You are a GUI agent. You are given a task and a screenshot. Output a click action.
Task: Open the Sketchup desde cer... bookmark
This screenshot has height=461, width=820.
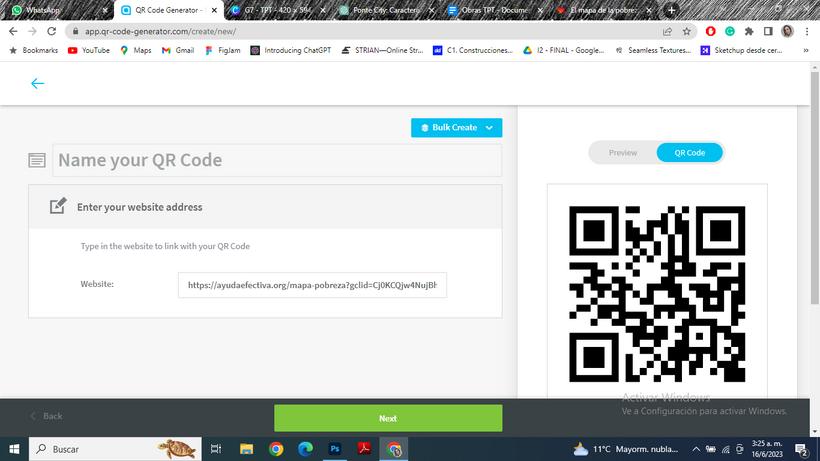742,50
